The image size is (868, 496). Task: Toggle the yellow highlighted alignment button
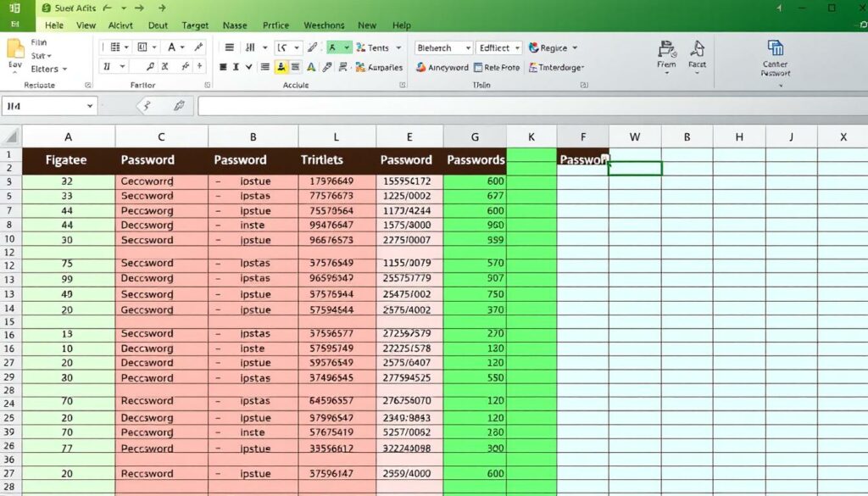coord(281,68)
